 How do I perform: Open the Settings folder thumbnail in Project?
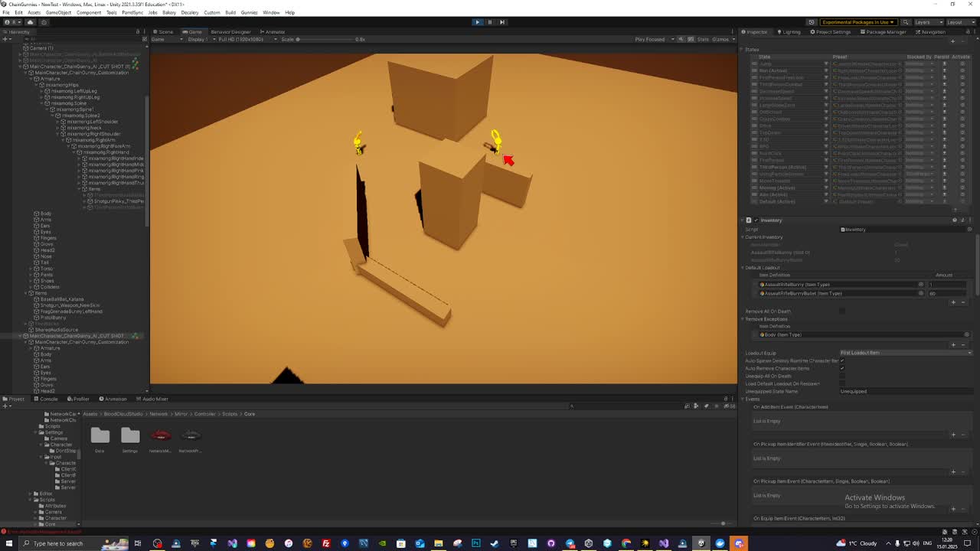[x=130, y=436]
